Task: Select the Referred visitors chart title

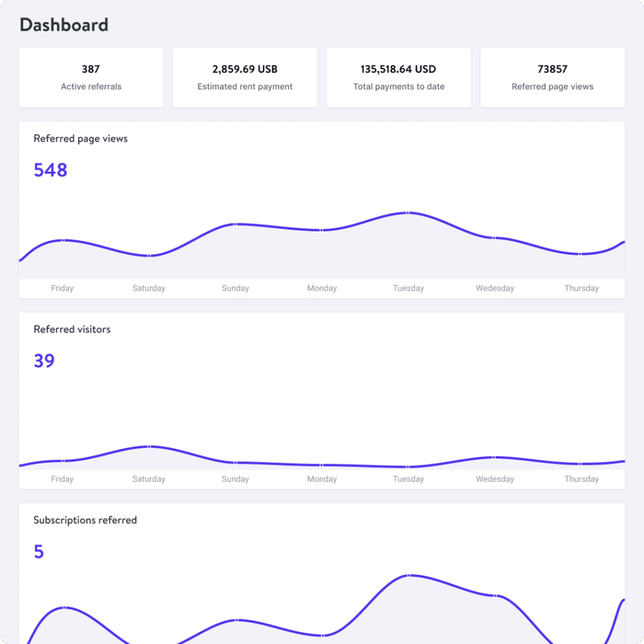Action: [x=72, y=329]
